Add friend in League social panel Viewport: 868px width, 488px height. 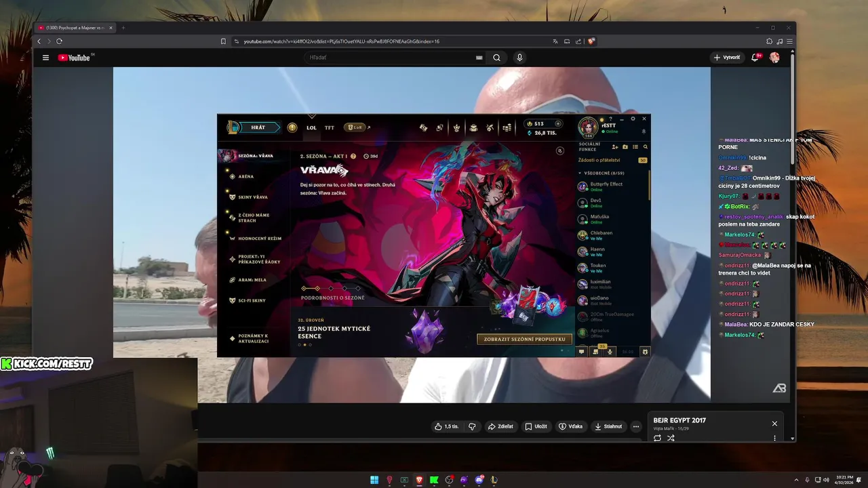point(615,147)
